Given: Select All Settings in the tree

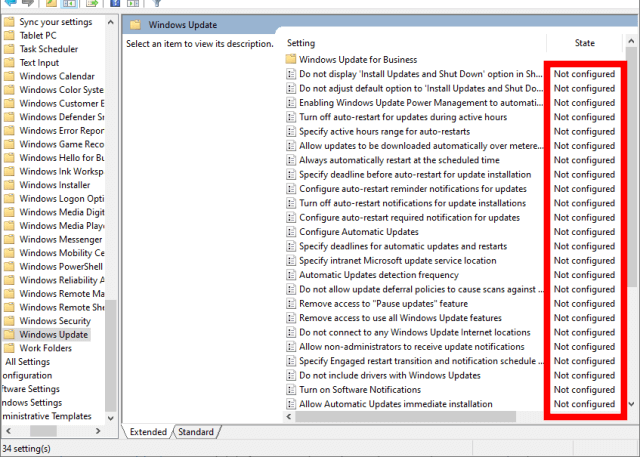Looking at the screenshot, I should click(28, 362).
